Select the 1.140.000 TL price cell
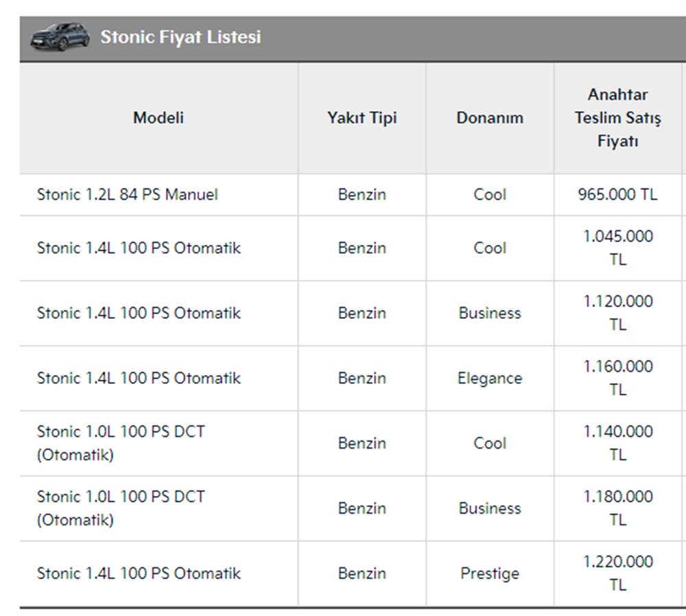 pyautogui.click(x=617, y=443)
